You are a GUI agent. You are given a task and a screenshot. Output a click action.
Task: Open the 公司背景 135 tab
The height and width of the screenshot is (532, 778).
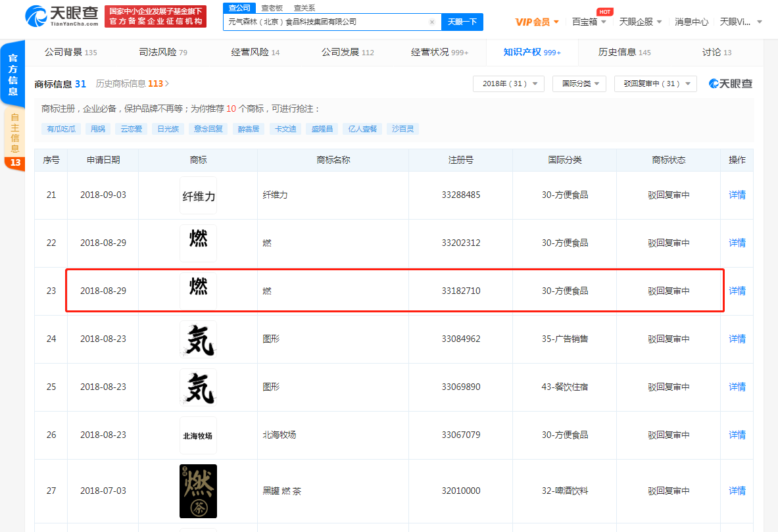[71, 52]
